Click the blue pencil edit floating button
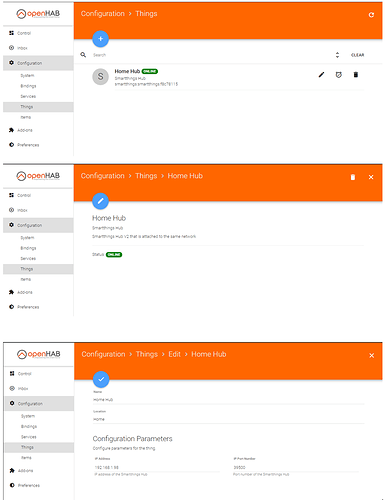The width and height of the screenshot is (390, 500). (100, 201)
